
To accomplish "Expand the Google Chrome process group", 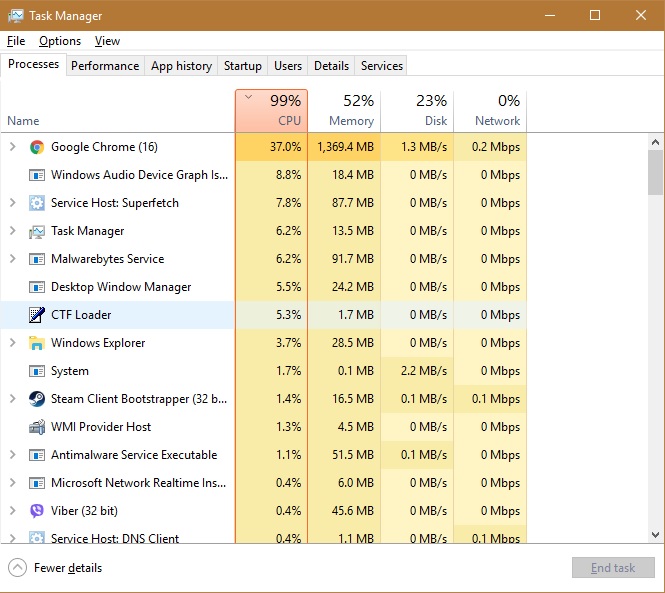I will pyautogui.click(x=13, y=147).
